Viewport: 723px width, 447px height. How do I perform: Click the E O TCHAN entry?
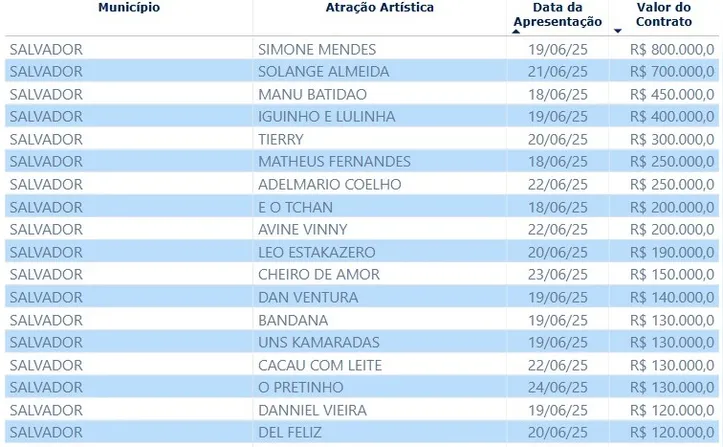(295, 207)
